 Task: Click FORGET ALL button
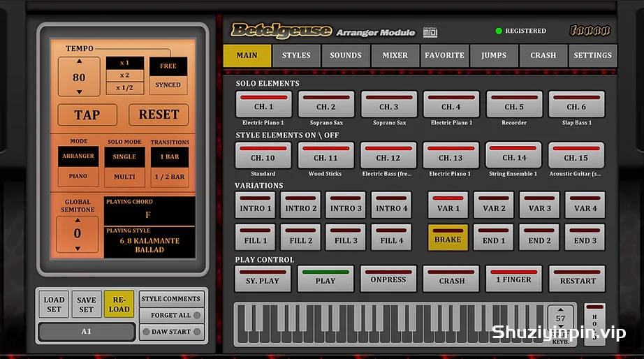171,315
